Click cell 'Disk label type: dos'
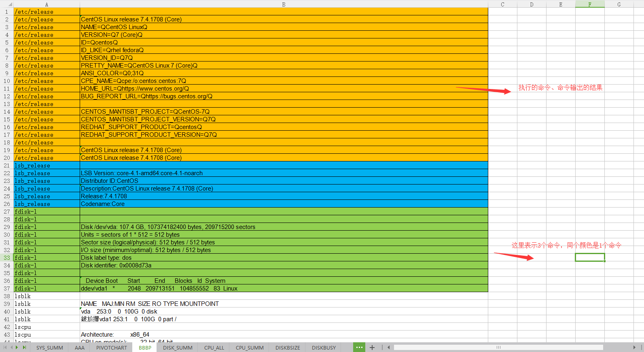This screenshot has height=352, width=644. click(x=284, y=258)
